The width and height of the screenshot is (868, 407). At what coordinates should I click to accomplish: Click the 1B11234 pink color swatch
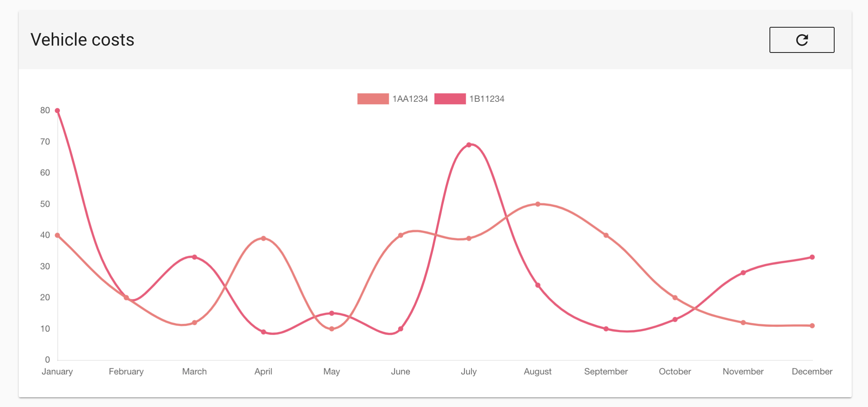point(450,99)
